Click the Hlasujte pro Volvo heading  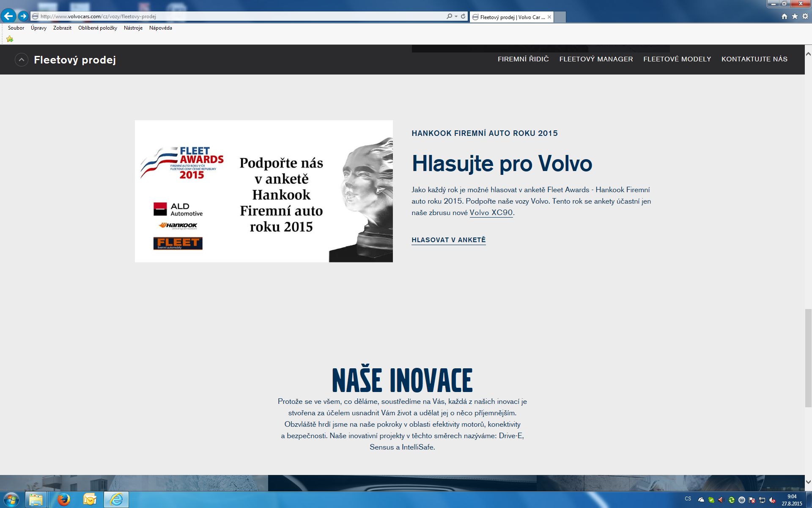click(502, 163)
